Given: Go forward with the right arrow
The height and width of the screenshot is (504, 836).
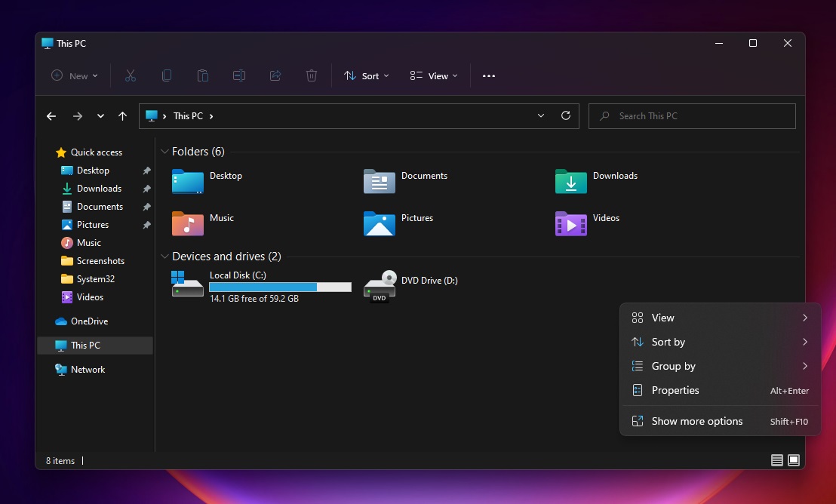Looking at the screenshot, I should 77,116.
